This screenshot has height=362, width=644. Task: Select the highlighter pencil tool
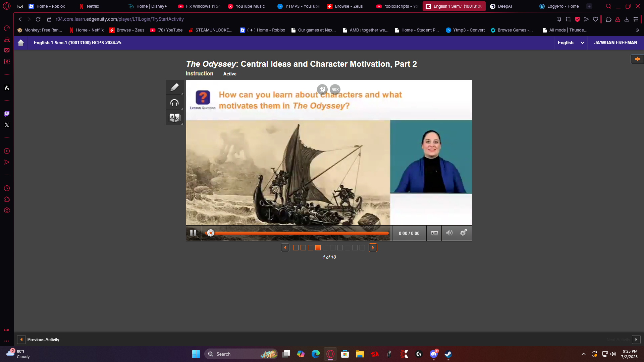coord(174,87)
